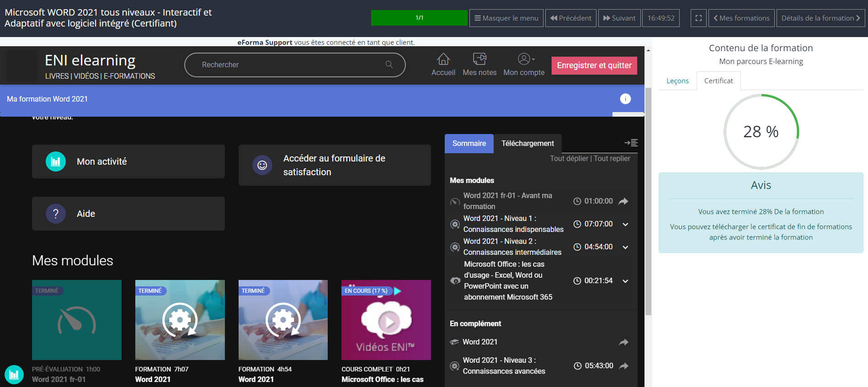Switch to the Sommaire tab
The height and width of the screenshot is (387, 868).
[x=469, y=144]
